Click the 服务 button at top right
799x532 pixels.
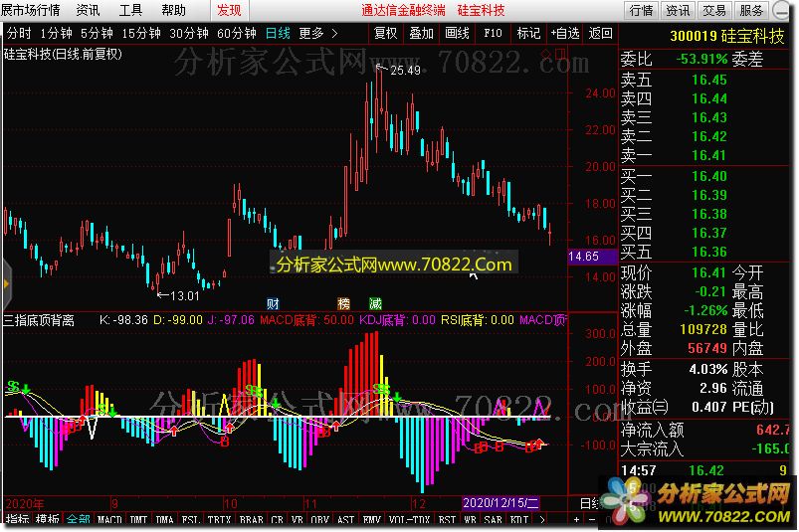point(751,10)
